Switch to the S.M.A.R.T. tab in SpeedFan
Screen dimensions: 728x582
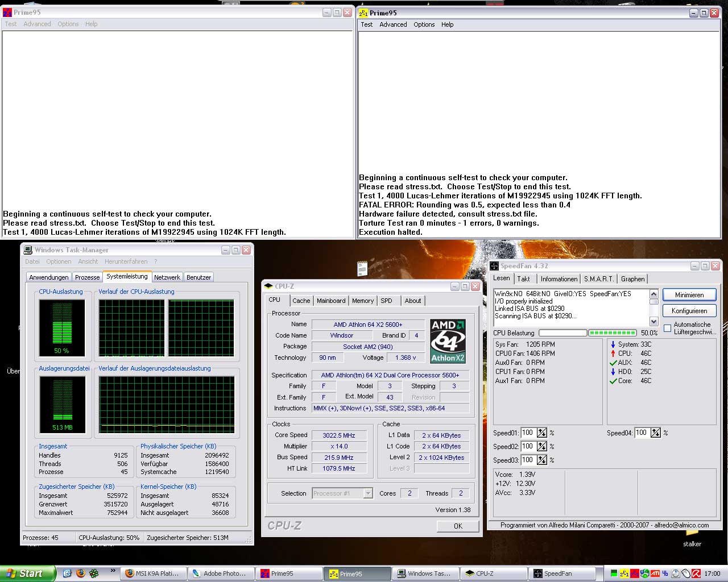(599, 279)
